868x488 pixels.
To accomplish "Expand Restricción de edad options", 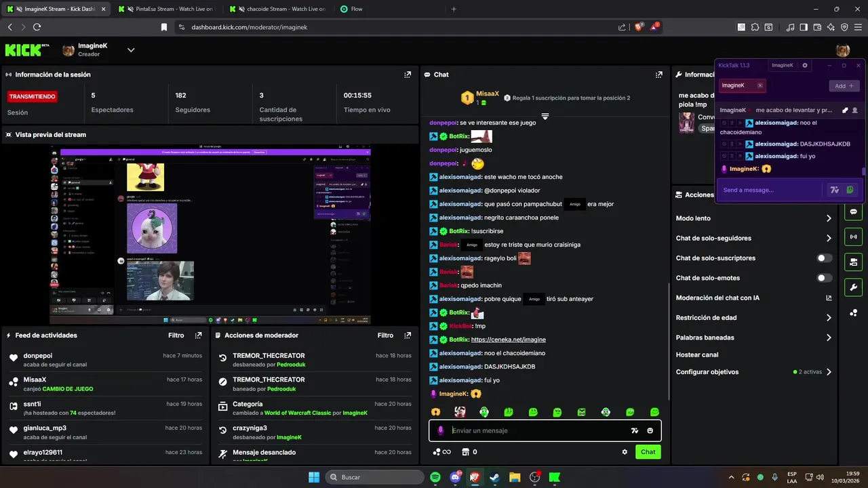I will pyautogui.click(x=829, y=317).
